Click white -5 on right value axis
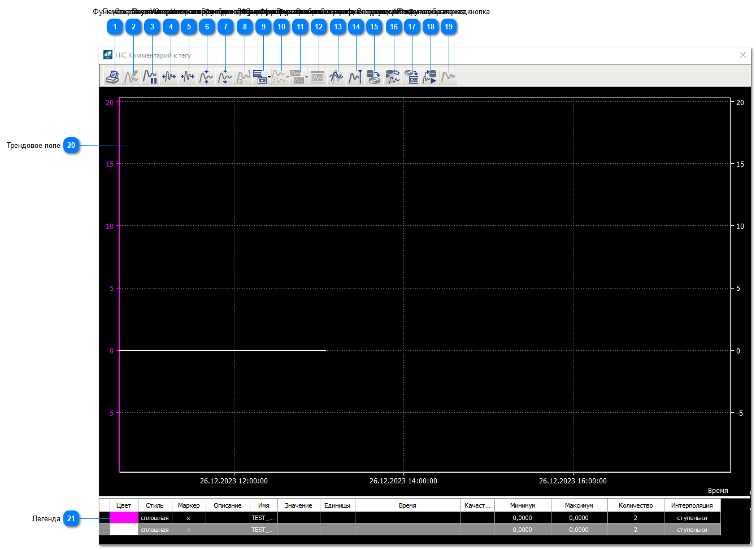The width and height of the screenshot is (756, 550). 740,413
